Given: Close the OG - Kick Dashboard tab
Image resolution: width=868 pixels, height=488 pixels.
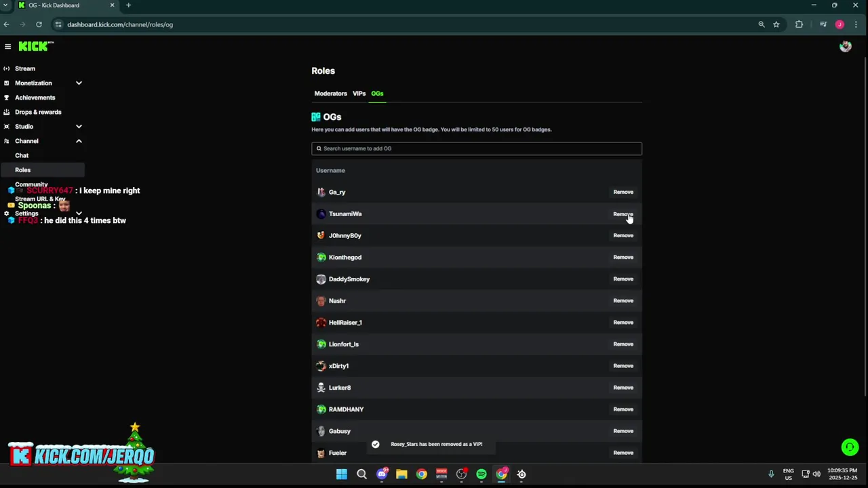Looking at the screenshot, I should pyautogui.click(x=112, y=5).
